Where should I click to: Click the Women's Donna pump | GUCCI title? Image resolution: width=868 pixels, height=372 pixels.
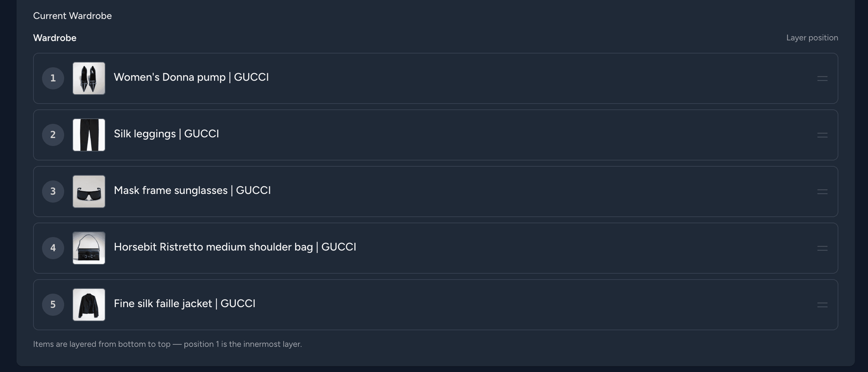[191, 77]
